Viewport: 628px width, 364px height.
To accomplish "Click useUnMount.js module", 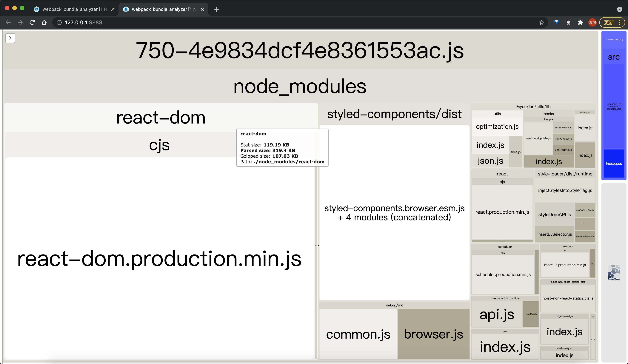I will click(x=563, y=128).
